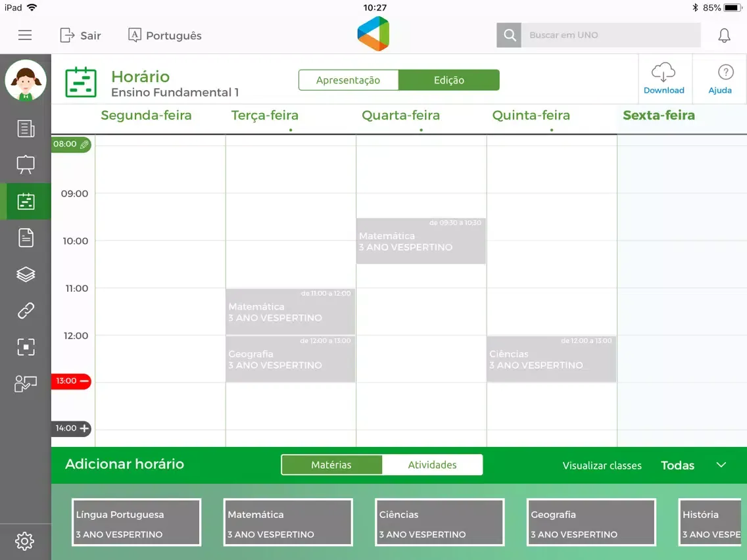Viewport: 747px width, 560px height.
Task: Pick Matemática subject card at bottom
Action: [x=288, y=522]
